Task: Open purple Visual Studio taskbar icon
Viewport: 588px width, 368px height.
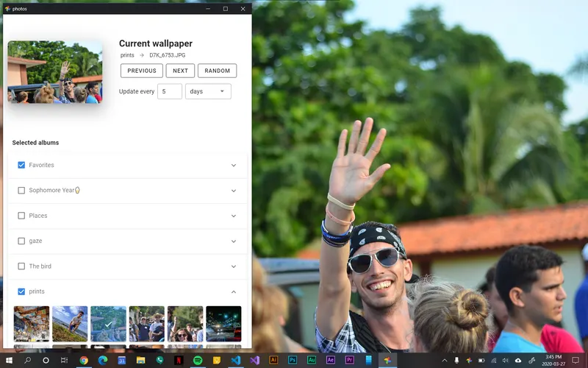Action: pyautogui.click(x=254, y=361)
